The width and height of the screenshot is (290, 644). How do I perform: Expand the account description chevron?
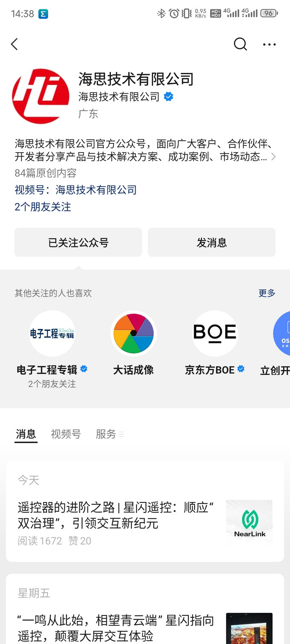click(x=273, y=157)
